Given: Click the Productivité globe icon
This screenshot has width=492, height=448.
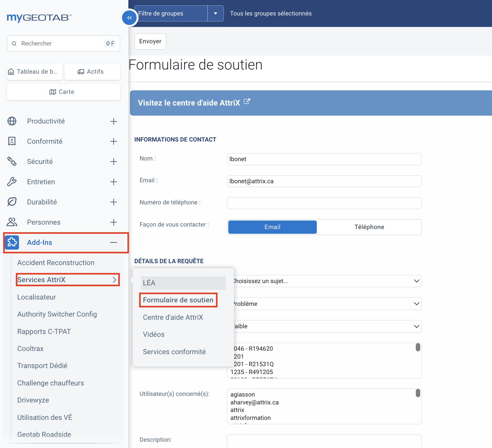Looking at the screenshot, I should click(x=12, y=121).
